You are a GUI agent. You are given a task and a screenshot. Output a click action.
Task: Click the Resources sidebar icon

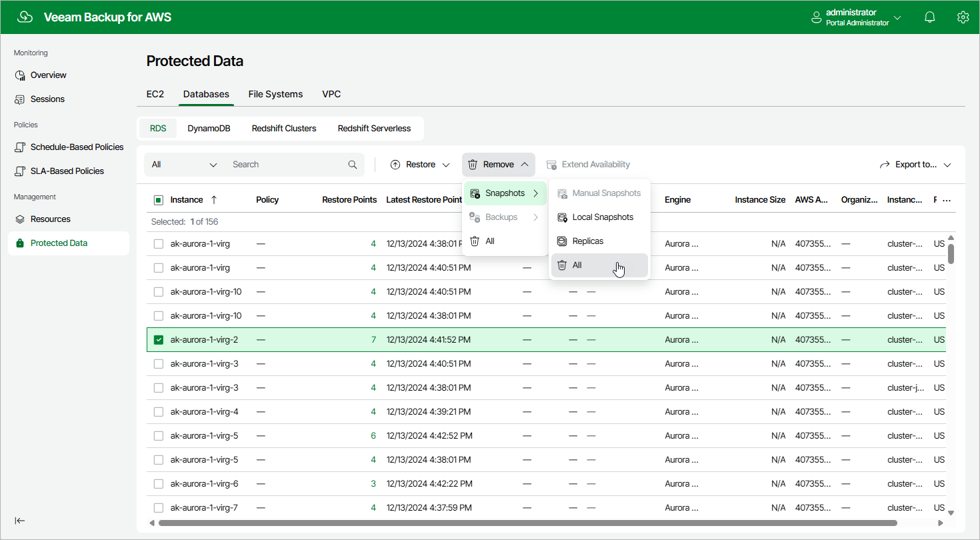coord(20,219)
